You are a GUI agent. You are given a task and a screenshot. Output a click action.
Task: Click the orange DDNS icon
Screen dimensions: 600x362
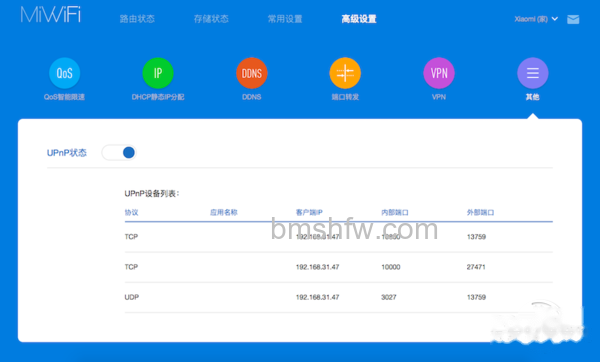click(x=251, y=73)
